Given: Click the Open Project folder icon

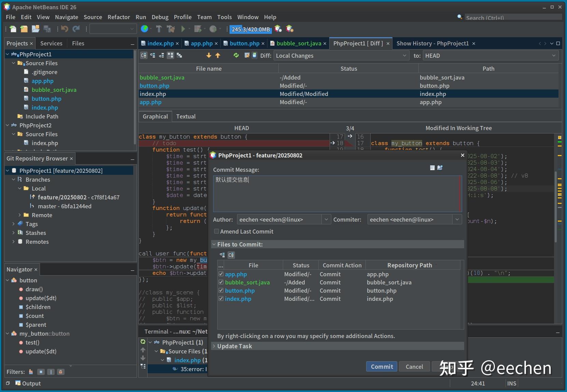Looking at the screenshot, I should tap(36, 29).
